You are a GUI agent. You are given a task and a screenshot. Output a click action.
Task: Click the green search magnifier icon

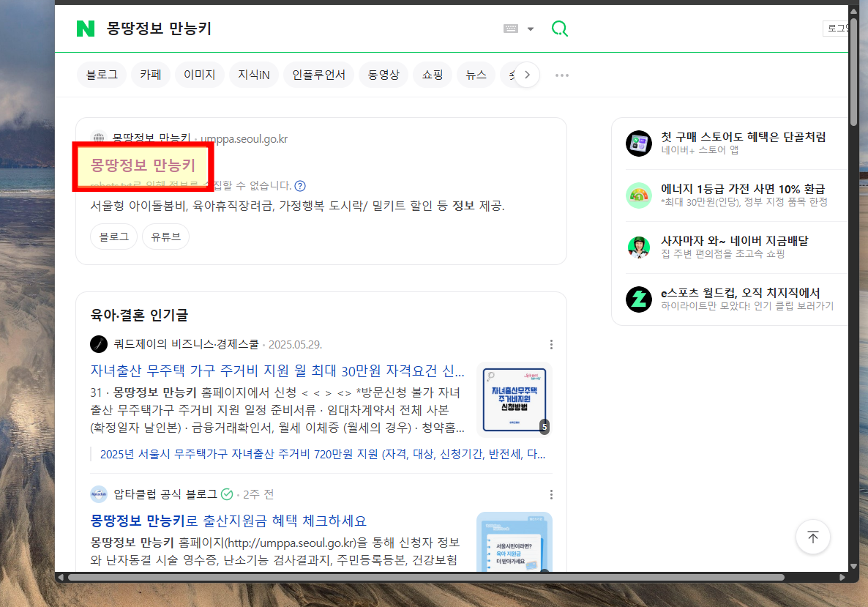pyautogui.click(x=560, y=29)
